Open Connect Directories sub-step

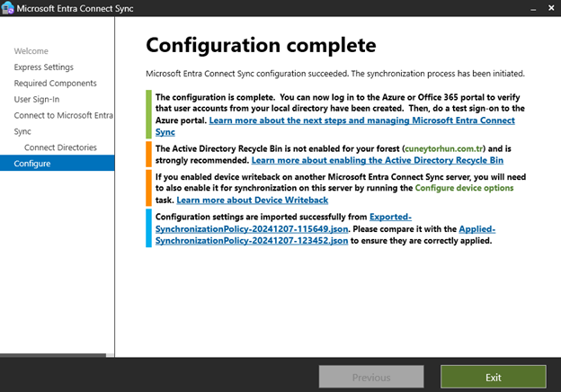[60, 147]
